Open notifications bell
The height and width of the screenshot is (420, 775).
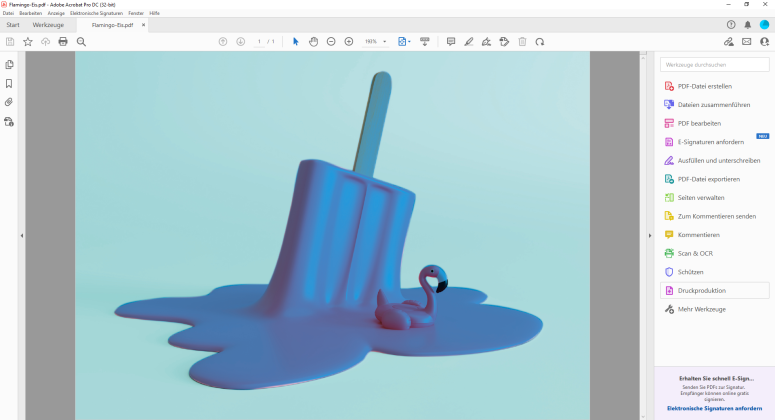pyautogui.click(x=748, y=25)
